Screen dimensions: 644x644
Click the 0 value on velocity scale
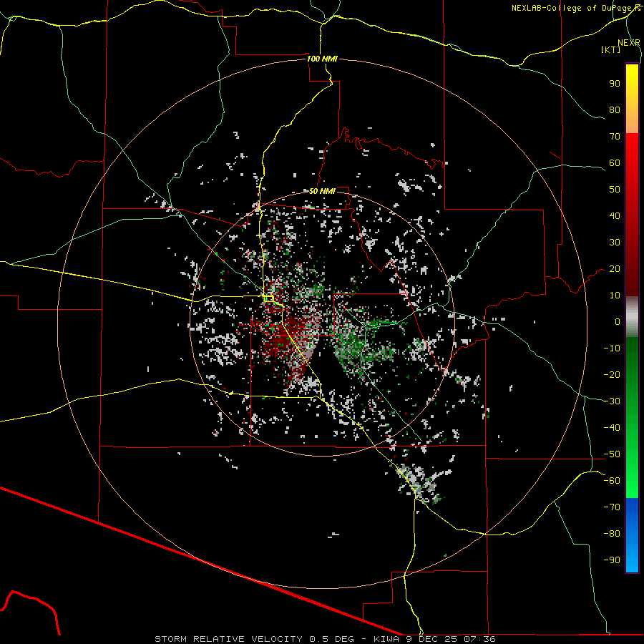(x=618, y=321)
